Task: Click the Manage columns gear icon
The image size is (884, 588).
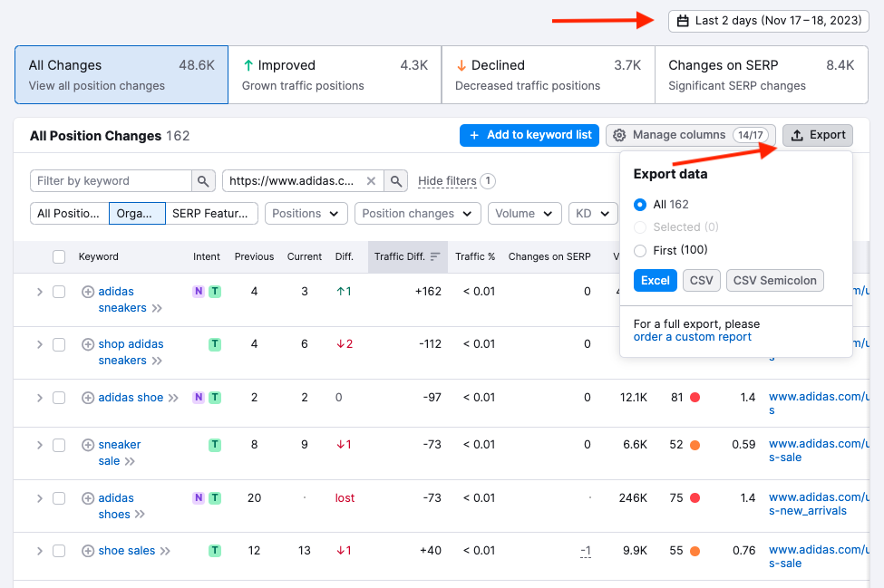Action: tap(619, 134)
